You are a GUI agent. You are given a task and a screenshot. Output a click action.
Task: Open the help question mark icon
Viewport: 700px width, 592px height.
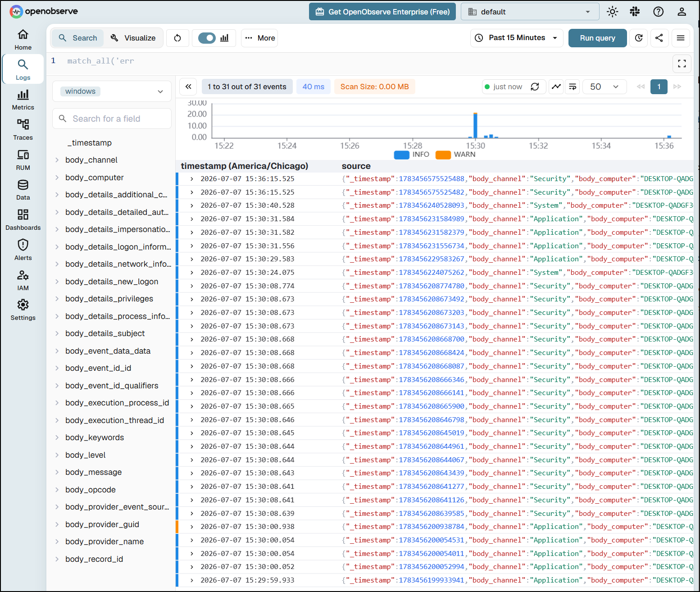pos(659,12)
